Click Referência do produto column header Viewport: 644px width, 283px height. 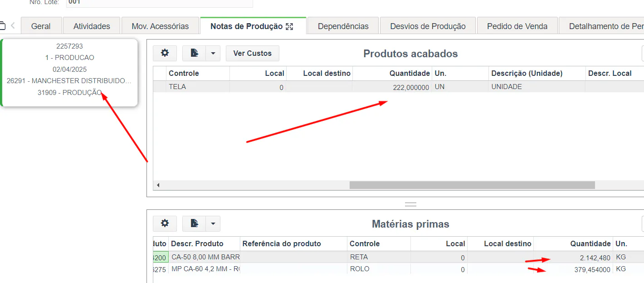click(x=294, y=243)
